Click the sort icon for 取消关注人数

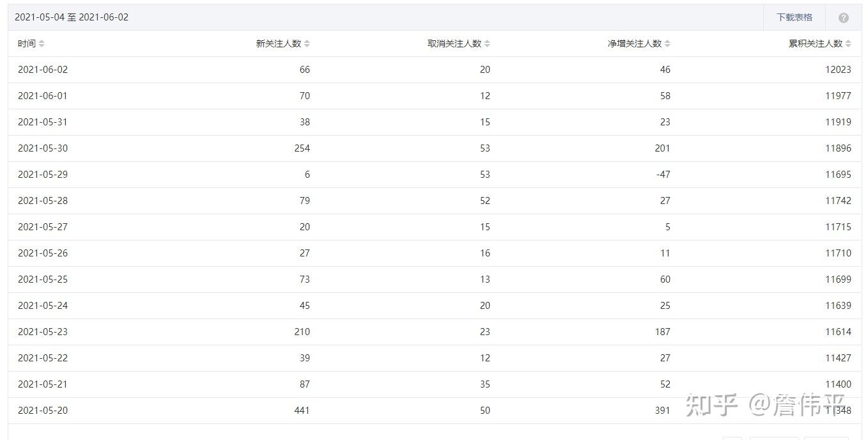(487, 43)
